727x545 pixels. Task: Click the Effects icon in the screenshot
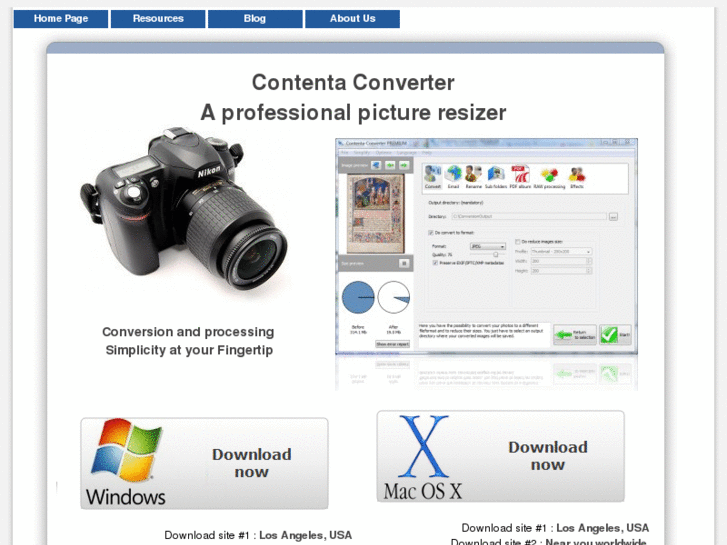click(577, 177)
